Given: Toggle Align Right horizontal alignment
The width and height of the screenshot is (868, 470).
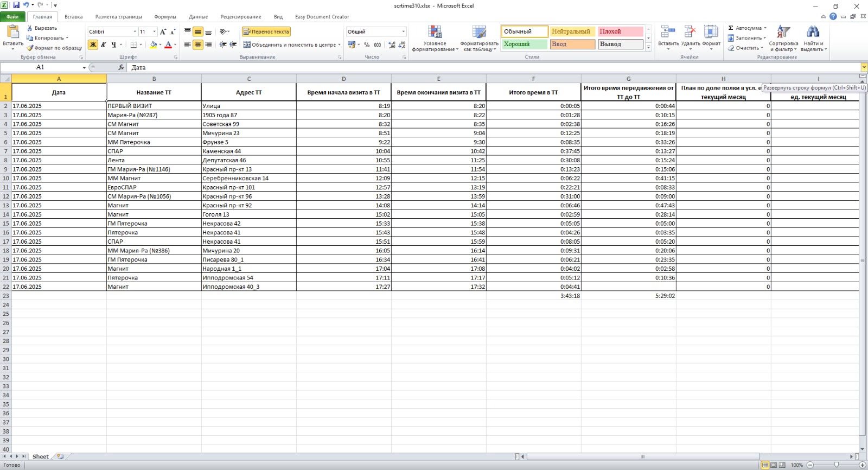Looking at the screenshot, I should tap(208, 45).
